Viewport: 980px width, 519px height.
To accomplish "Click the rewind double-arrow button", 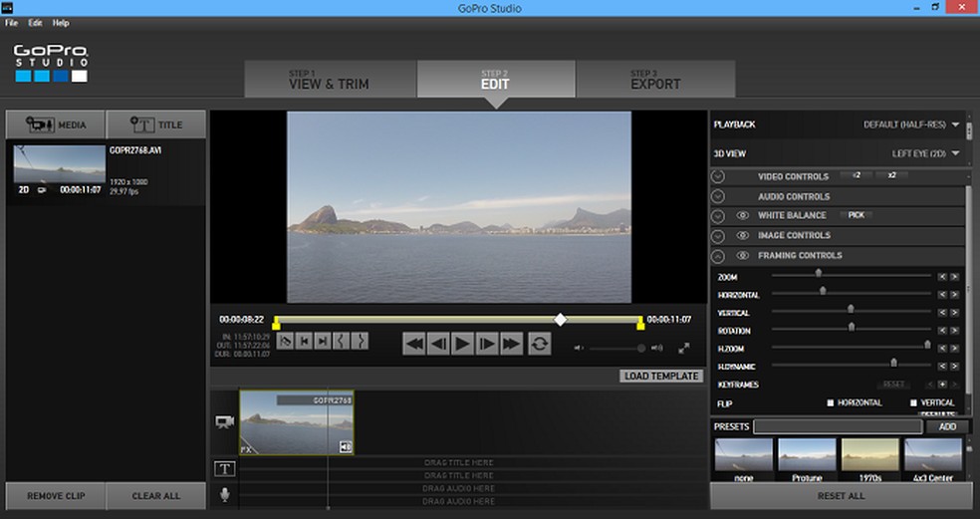I will tap(414, 344).
